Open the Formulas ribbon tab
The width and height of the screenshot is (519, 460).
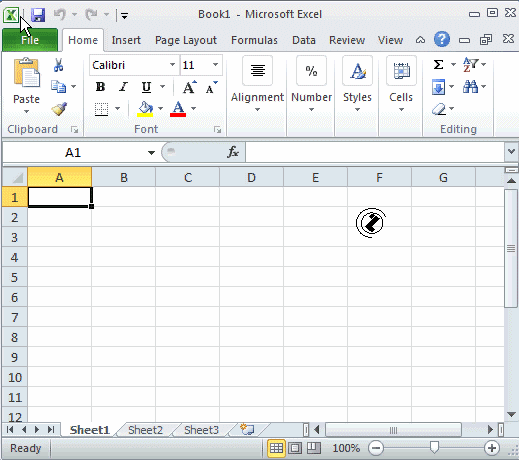click(254, 40)
